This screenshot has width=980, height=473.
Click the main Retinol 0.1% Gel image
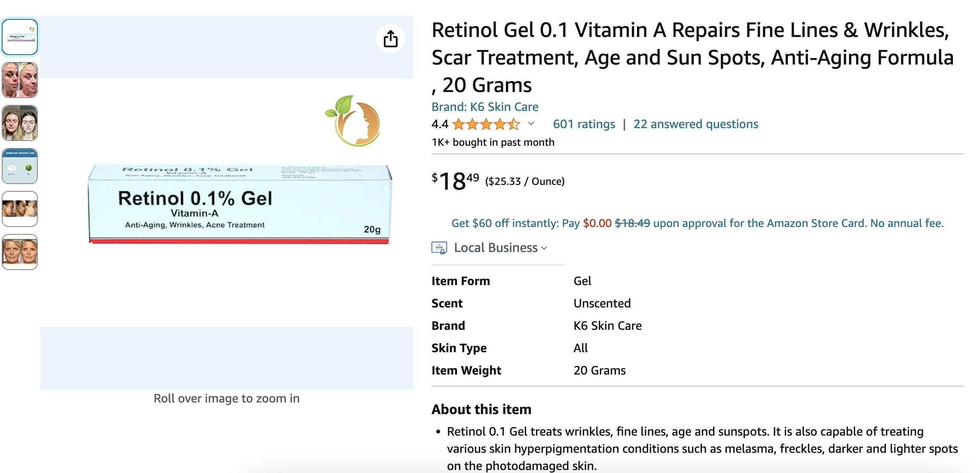(x=240, y=203)
